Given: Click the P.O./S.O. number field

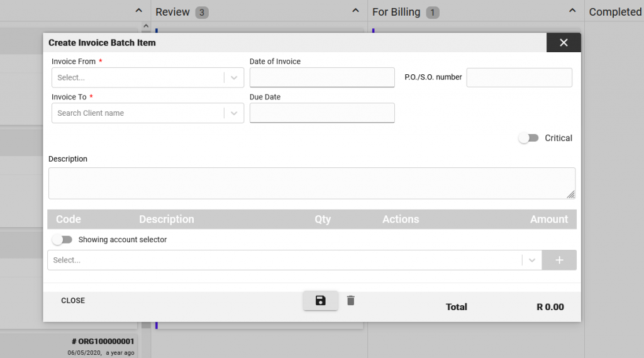Looking at the screenshot, I should [x=519, y=77].
